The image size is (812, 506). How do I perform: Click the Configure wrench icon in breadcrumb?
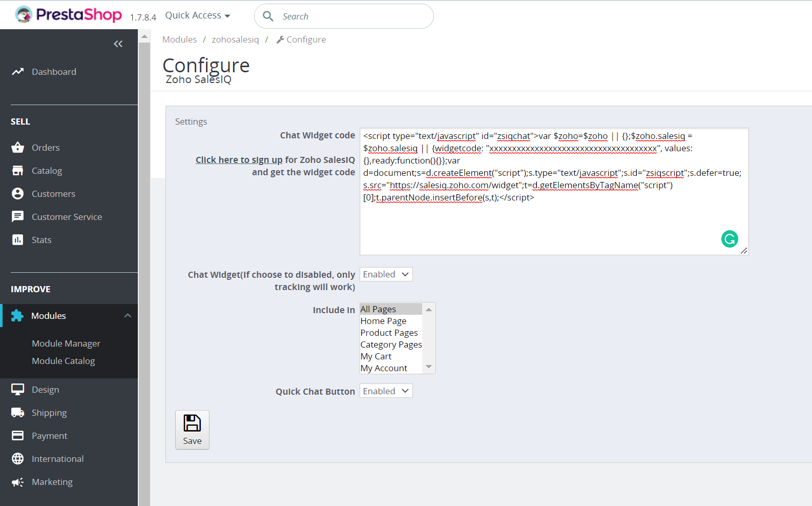tap(280, 39)
